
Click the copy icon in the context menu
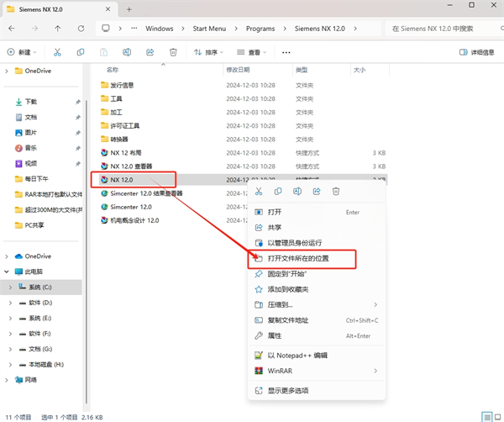click(x=278, y=192)
